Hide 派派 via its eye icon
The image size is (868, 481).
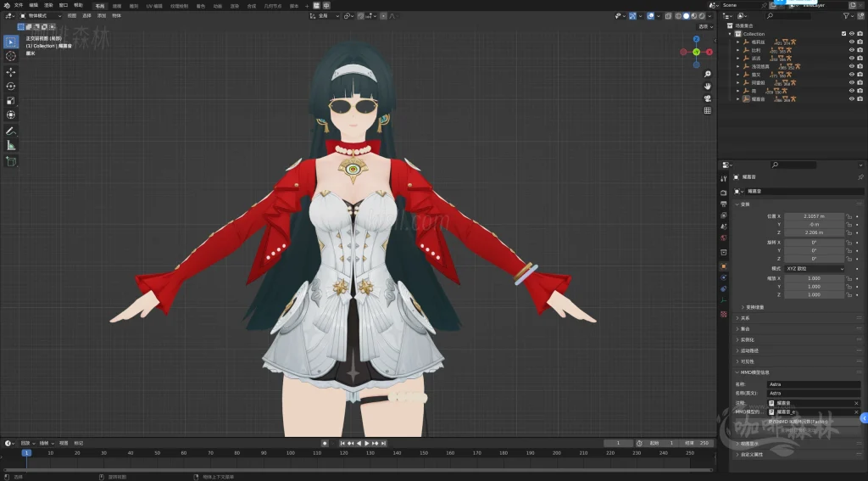click(x=852, y=59)
